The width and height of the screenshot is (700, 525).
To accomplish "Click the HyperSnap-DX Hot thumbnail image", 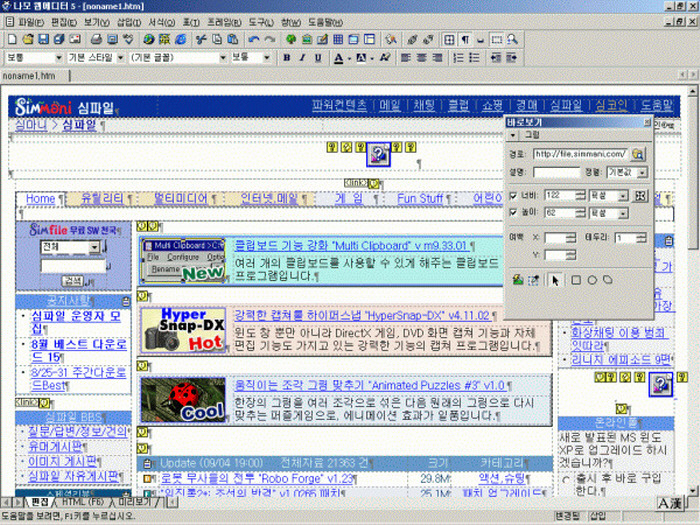I will coord(183,330).
